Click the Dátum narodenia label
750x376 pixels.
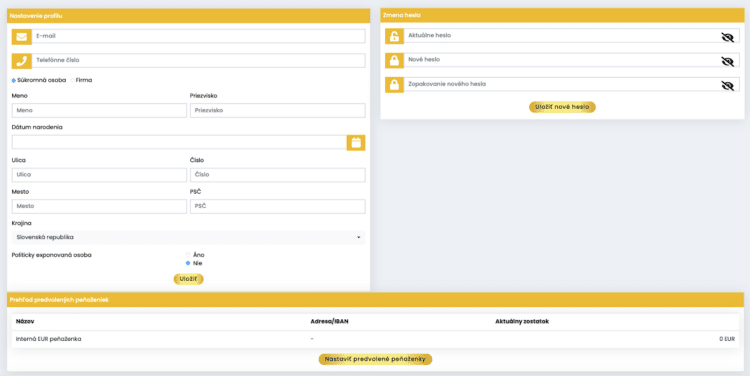click(x=37, y=128)
